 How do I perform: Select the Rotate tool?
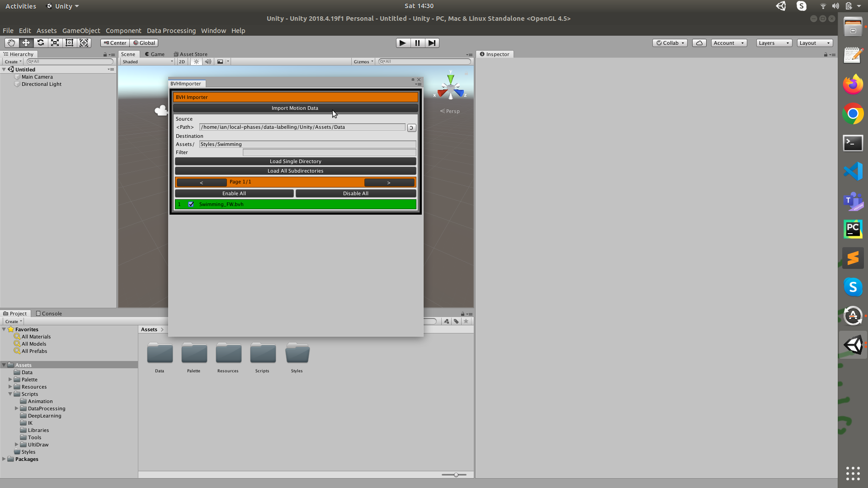[x=40, y=43]
